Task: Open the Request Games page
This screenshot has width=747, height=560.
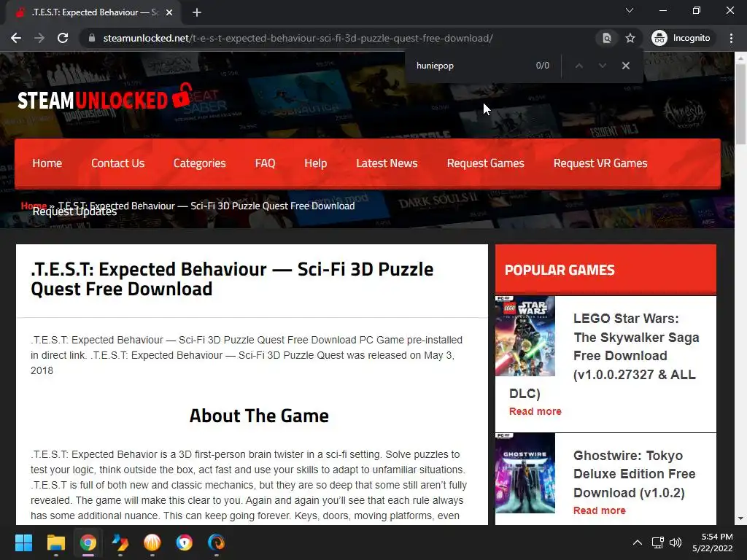Action: coord(485,163)
